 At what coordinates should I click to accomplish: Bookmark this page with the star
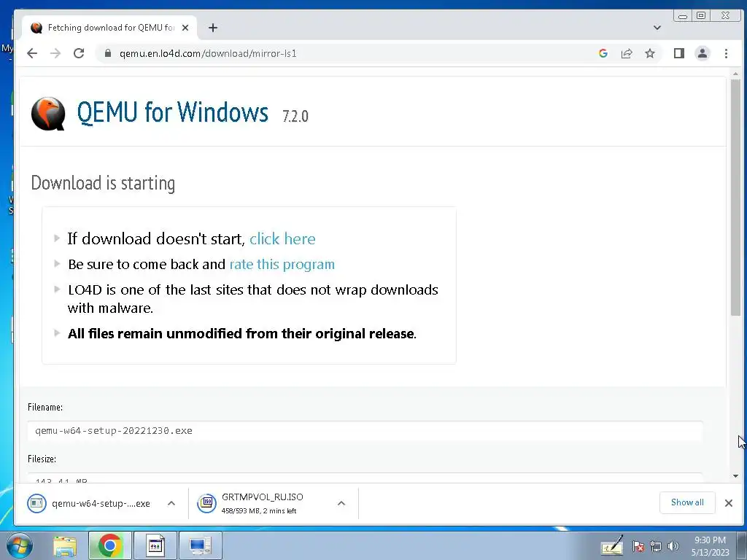click(x=650, y=53)
